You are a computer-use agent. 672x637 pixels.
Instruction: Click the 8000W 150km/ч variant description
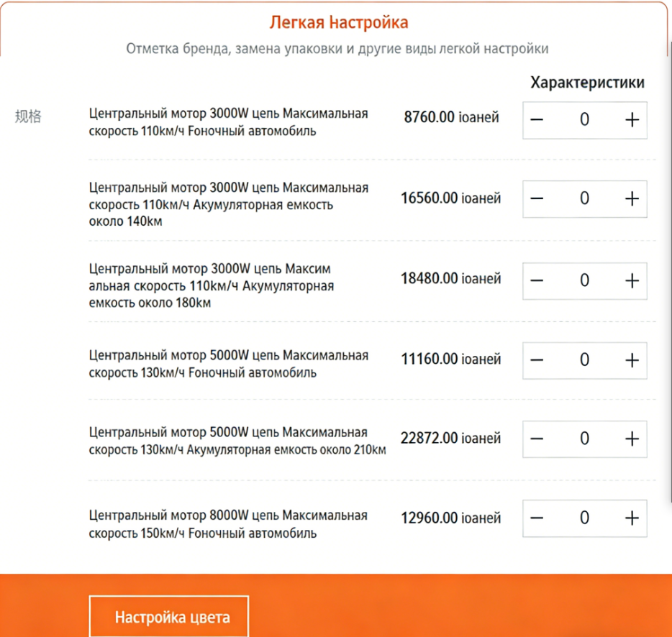[x=228, y=524]
